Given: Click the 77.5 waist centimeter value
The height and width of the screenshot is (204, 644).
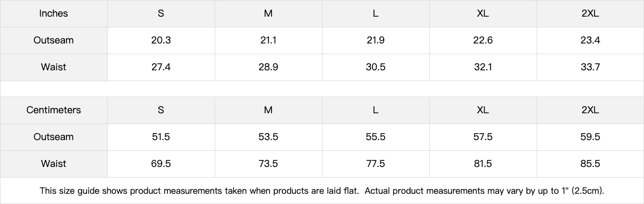Looking at the screenshot, I should click(376, 164).
